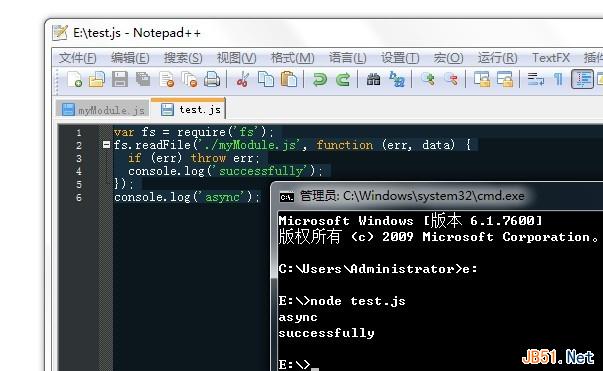
Task: Click the Close All documents icon
Action: pos(189,80)
